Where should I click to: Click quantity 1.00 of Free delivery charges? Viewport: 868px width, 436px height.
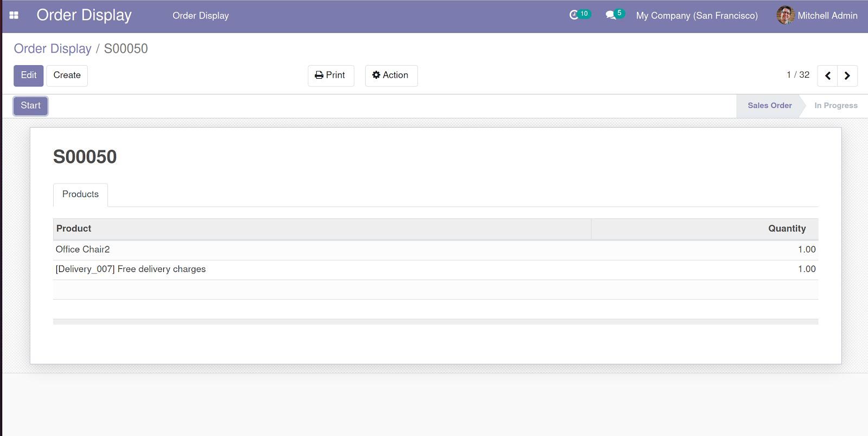807,269
